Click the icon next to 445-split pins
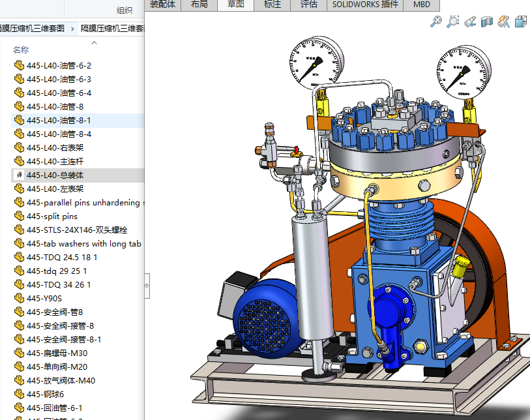The width and height of the screenshot is (530, 420). click(x=19, y=216)
